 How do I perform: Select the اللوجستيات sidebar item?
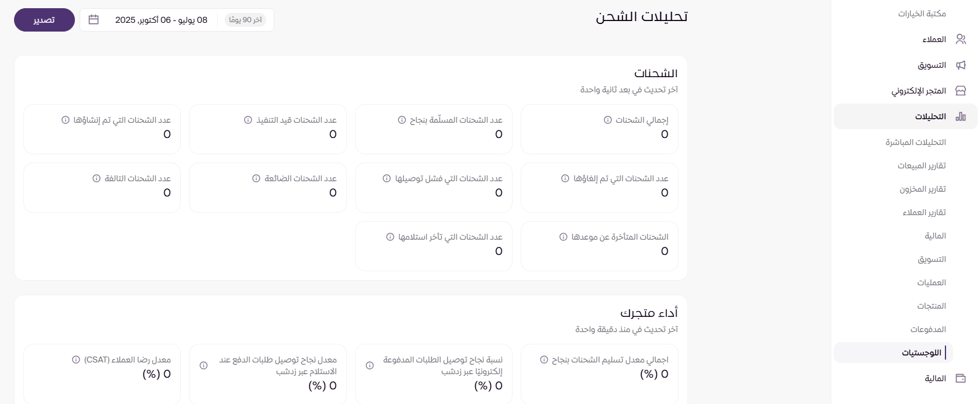coord(921,353)
